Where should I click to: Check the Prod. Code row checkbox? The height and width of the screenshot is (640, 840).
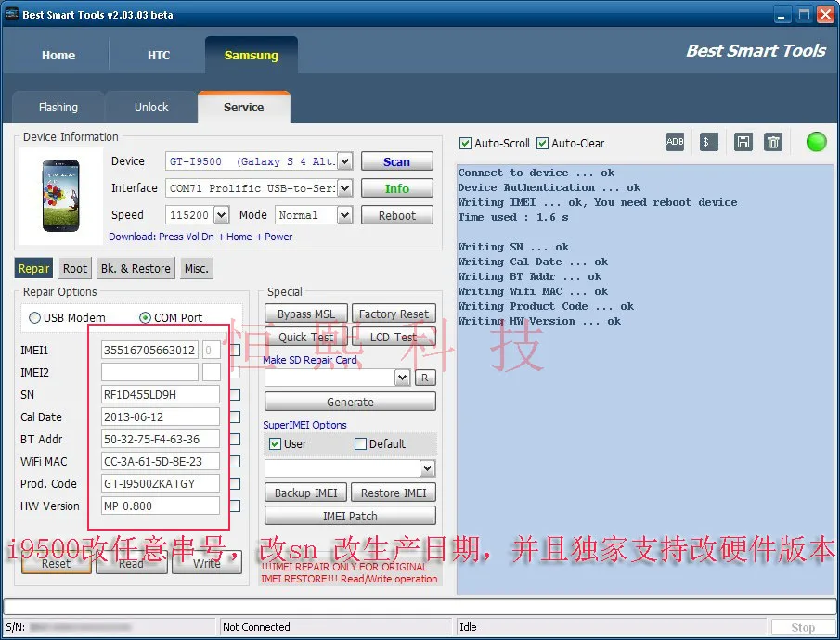tap(235, 483)
